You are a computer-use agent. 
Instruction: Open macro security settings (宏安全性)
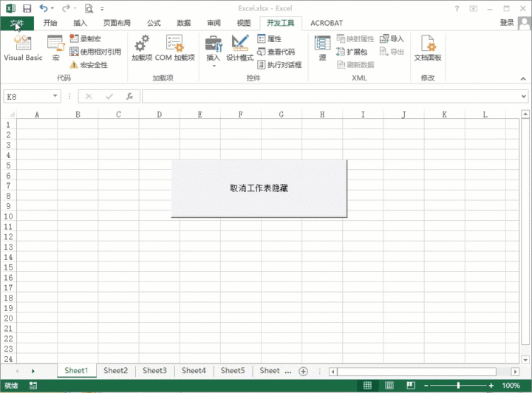click(x=89, y=65)
